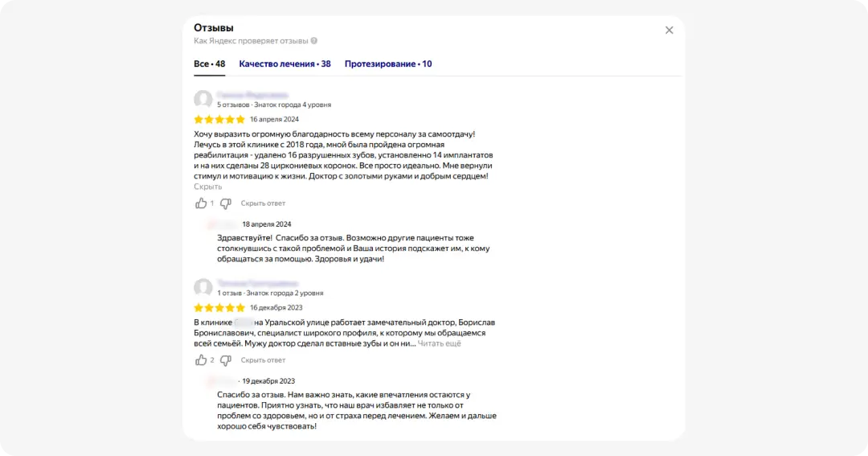Open "Как Яндекс проверяет отзывы" link
This screenshot has height=456, width=868.
[x=251, y=41]
